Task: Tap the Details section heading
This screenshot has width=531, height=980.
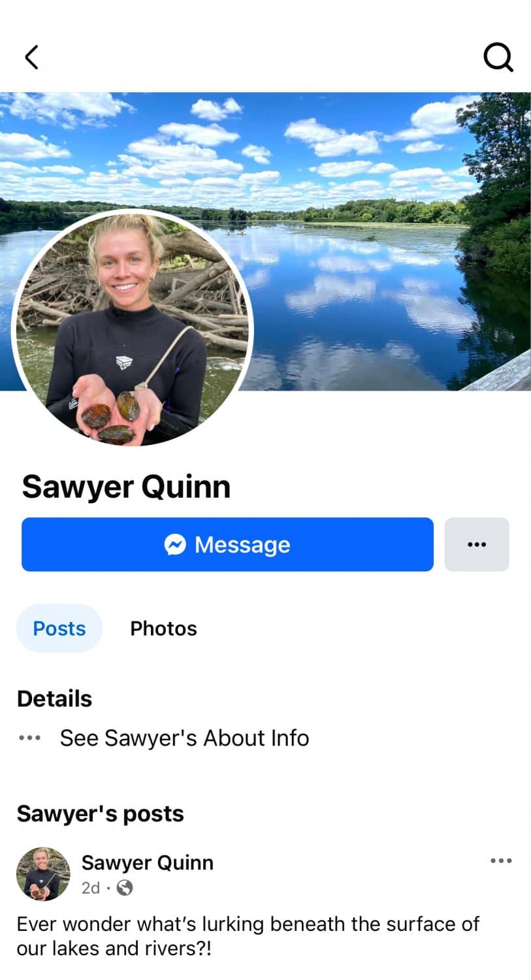Action: click(x=54, y=698)
